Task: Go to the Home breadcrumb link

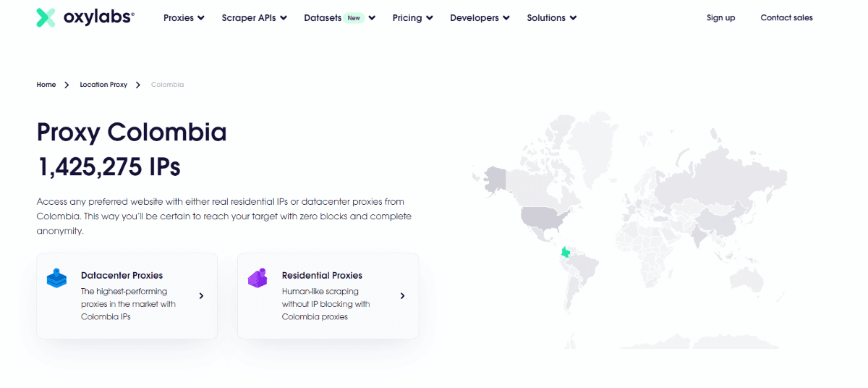Action: (46, 85)
